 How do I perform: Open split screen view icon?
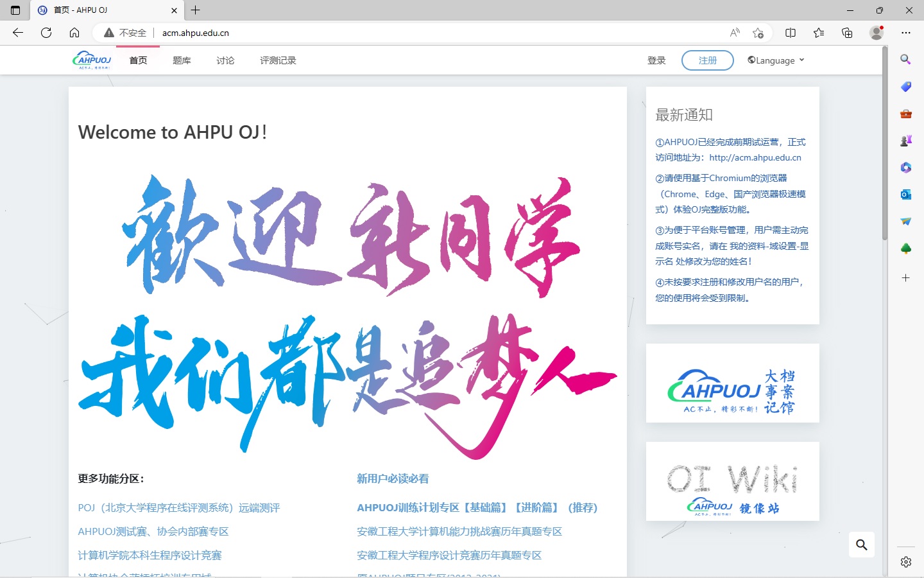[x=791, y=33]
